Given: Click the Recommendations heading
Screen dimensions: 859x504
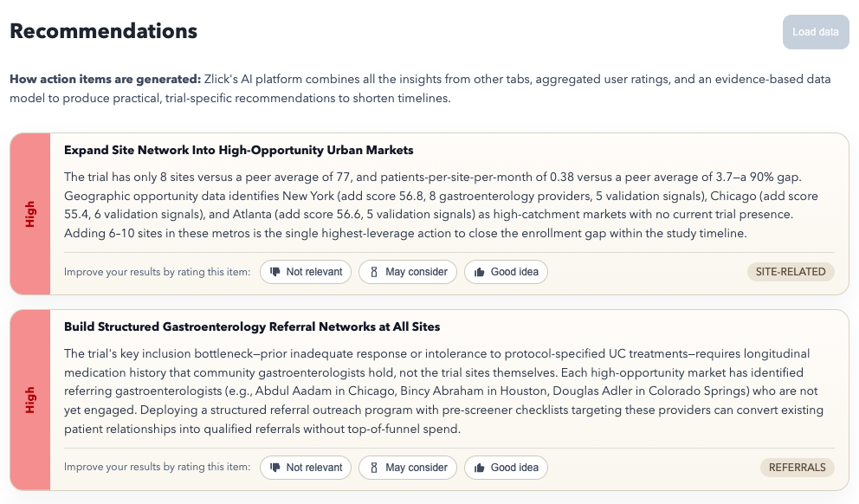Looking at the screenshot, I should 104,31.
